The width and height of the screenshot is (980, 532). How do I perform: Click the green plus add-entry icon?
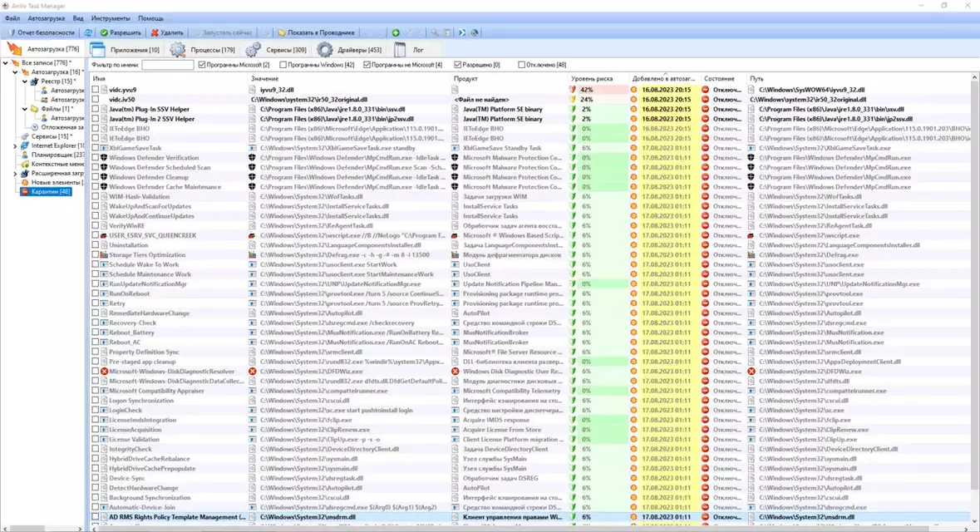pyautogui.click(x=396, y=32)
